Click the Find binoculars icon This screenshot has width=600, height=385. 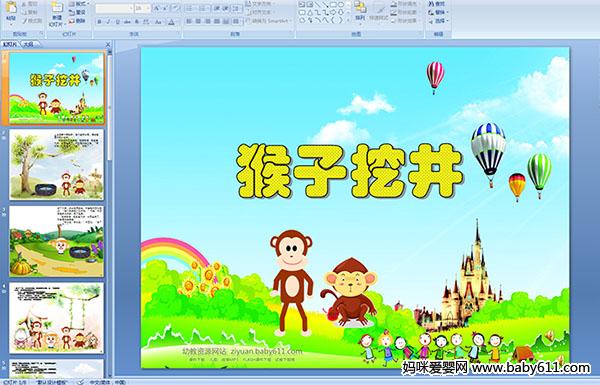431,4
